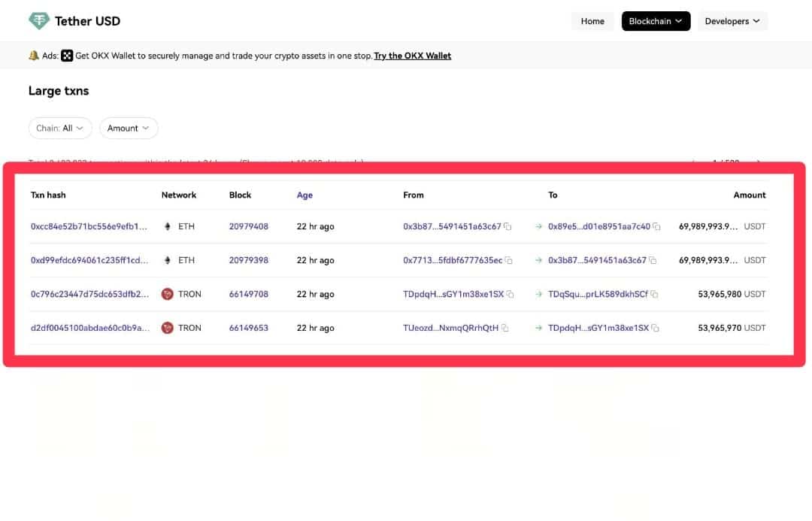Image resolution: width=812 pixels, height=521 pixels.
Task: Copy To address TDqSqu...prLK589dkhSCf
Action: 654,294
